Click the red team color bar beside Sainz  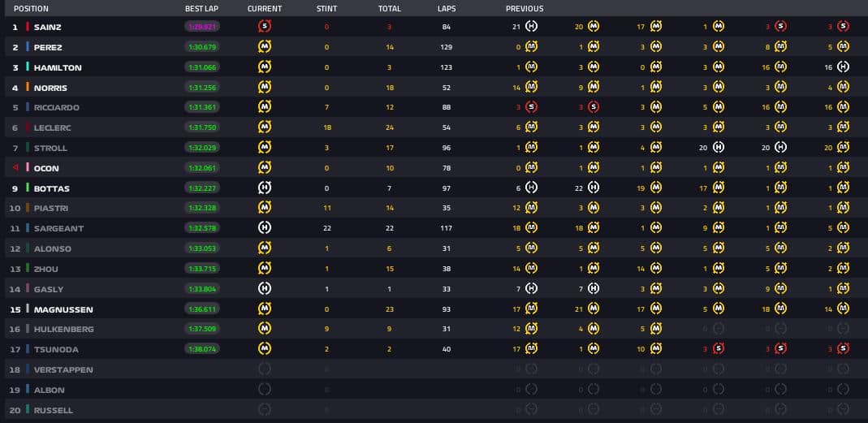(27, 27)
